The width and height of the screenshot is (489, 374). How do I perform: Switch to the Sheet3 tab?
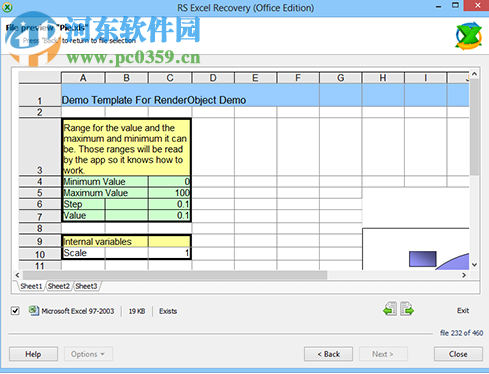click(x=86, y=286)
